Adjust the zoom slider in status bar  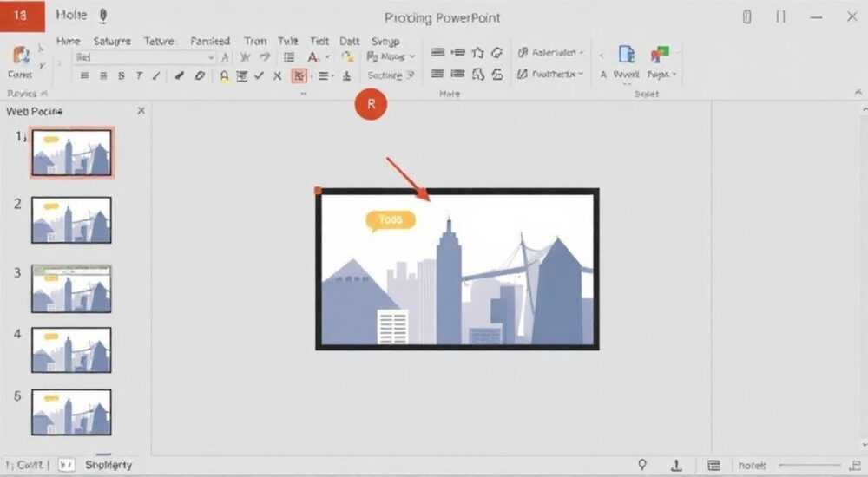coord(809,466)
